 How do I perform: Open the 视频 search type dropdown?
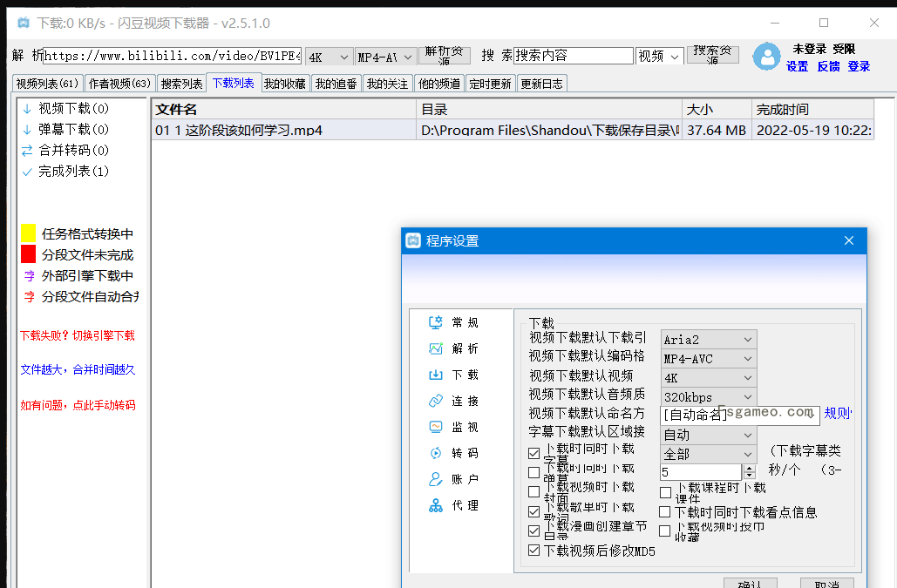pyautogui.click(x=660, y=56)
